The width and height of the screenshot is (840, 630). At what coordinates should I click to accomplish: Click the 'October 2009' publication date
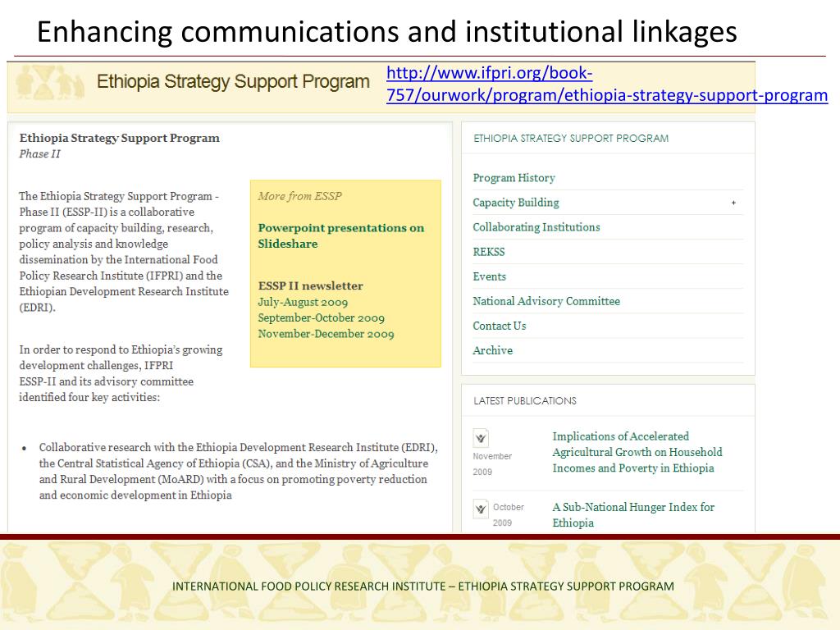[508, 515]
